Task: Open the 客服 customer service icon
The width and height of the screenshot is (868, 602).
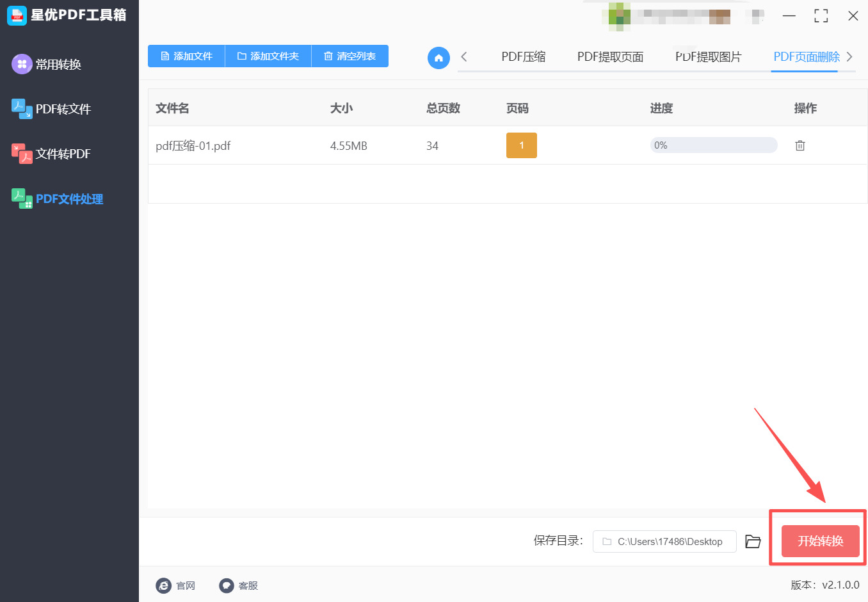Action: point(225,585)
